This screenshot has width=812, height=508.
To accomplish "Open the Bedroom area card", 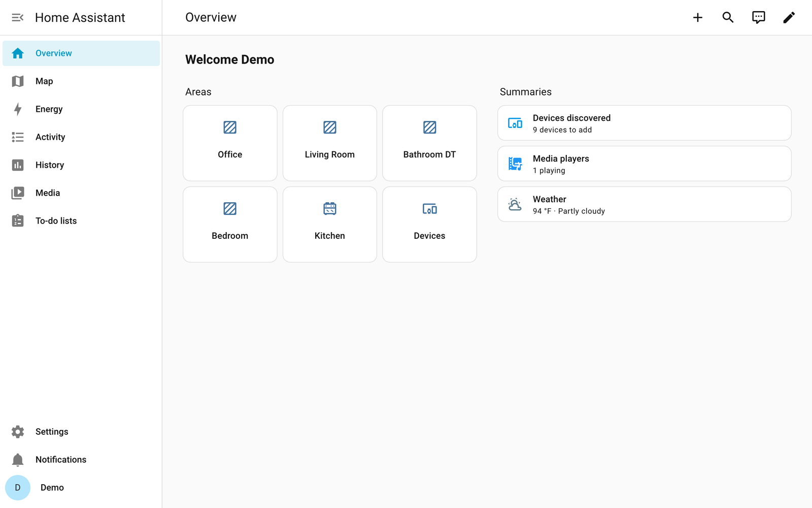I will coord(230,225).
